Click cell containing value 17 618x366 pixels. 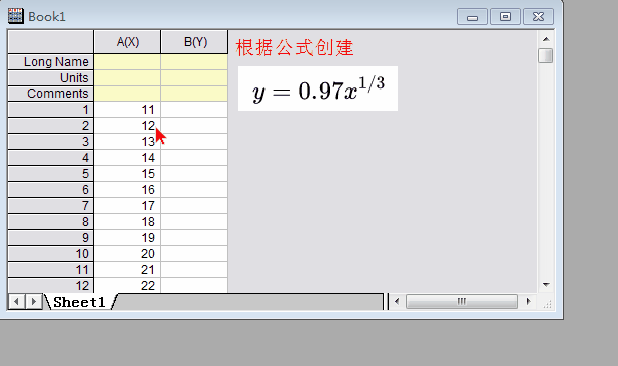pyautogui.click(x=127, y=206)
